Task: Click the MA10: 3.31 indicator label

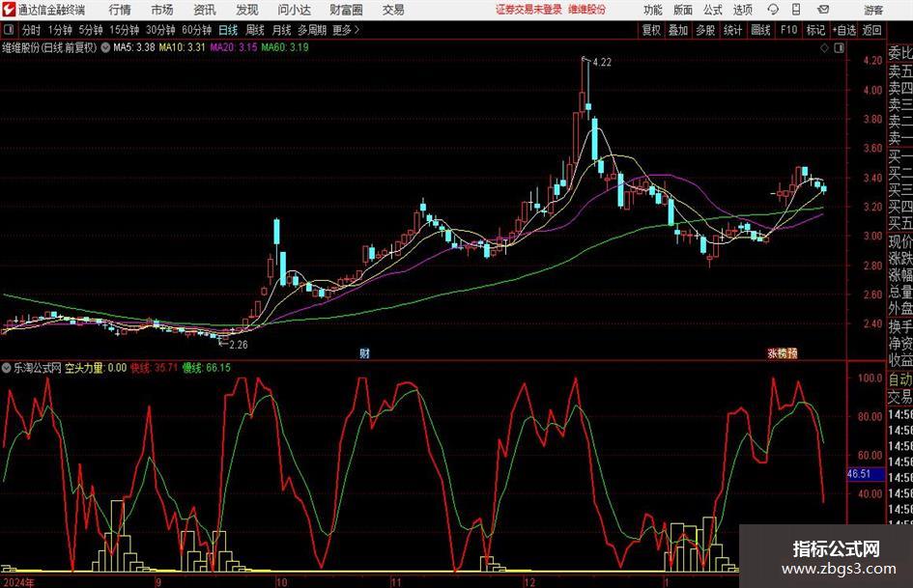Action: (183, 47)
